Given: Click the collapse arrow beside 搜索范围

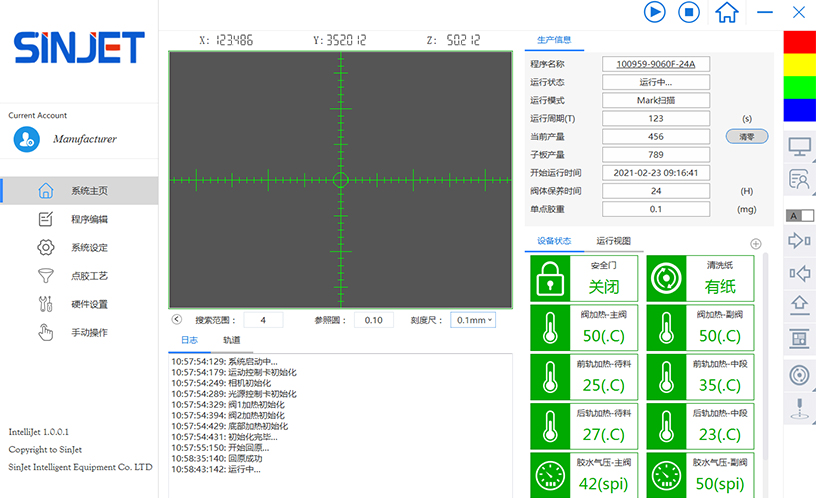Looking at the screenshot, I should (177, 320).
